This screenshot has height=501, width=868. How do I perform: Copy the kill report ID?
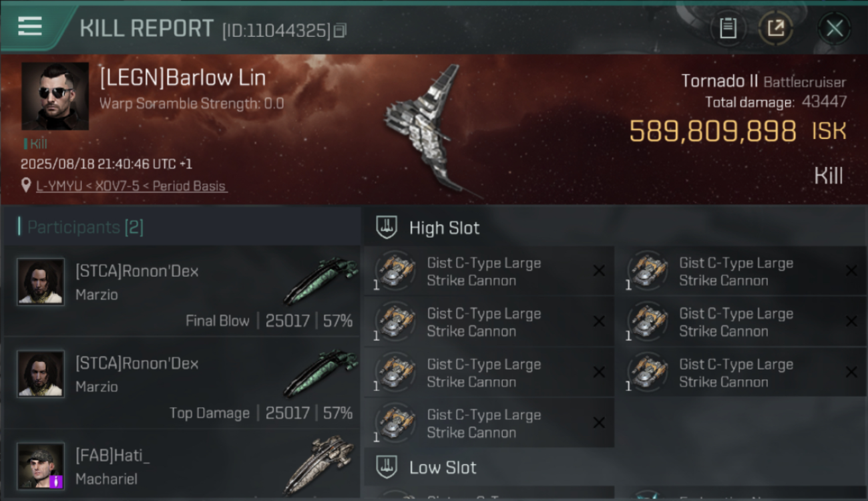pyautogui.click(x=341, y=31)
